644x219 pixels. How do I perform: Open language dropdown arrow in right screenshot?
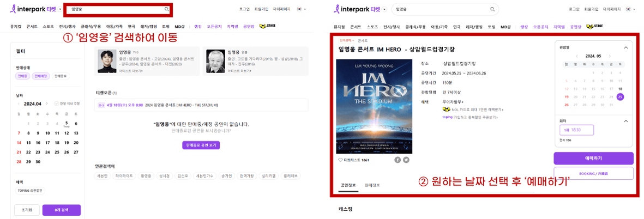[634, 9]
